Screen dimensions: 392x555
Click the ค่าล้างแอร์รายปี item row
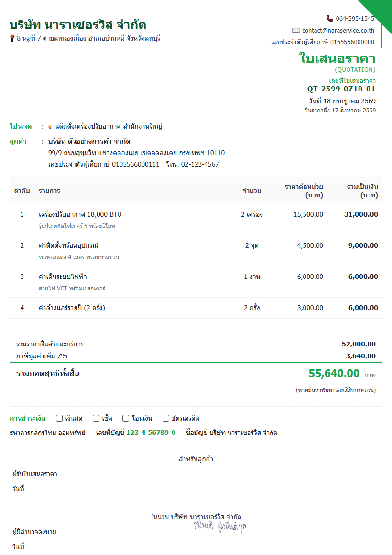point(196,308)
